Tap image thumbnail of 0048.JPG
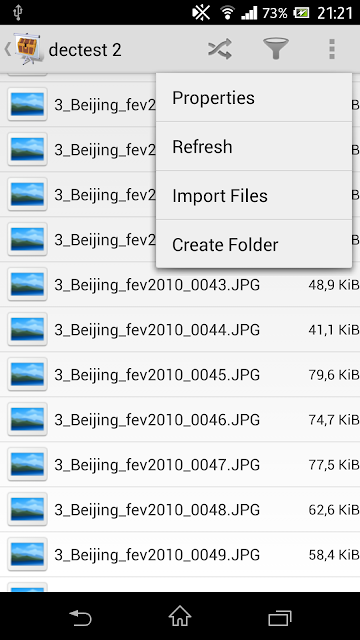The width and height of the screenshot is (360, 640). tap(27, 509)
